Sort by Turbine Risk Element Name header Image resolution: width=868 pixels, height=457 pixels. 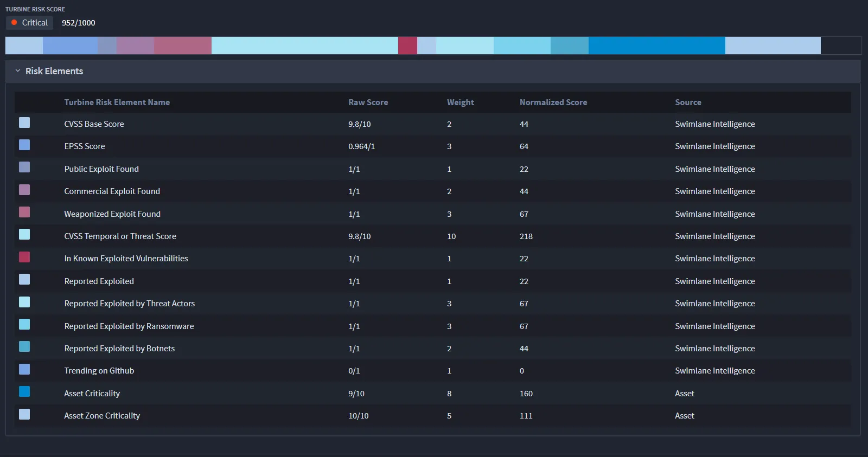[x=117, y=102]
